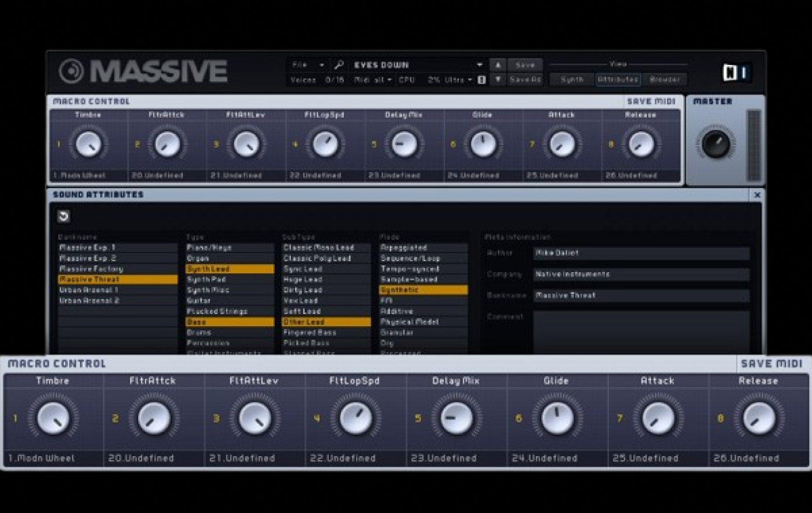Screen dimensions: 812x513
Task: Select Massive Factory bank
Action: (x=118, y=269)
